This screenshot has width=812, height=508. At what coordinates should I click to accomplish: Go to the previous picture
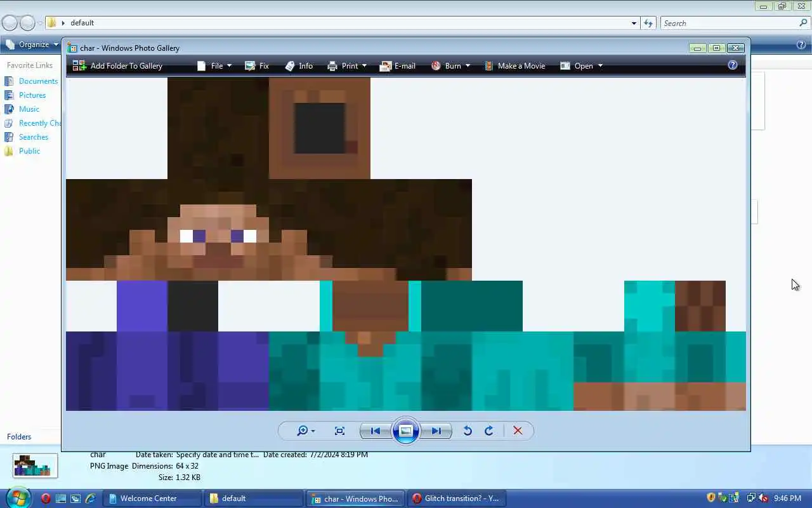(375, 431)
